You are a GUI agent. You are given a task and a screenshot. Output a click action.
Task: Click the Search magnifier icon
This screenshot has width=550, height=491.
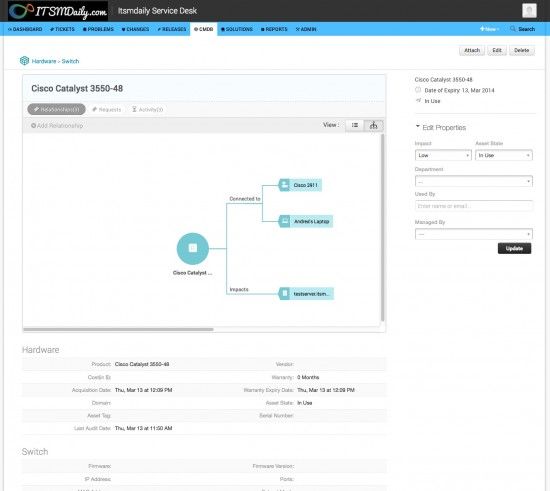(x=513, y=29)
